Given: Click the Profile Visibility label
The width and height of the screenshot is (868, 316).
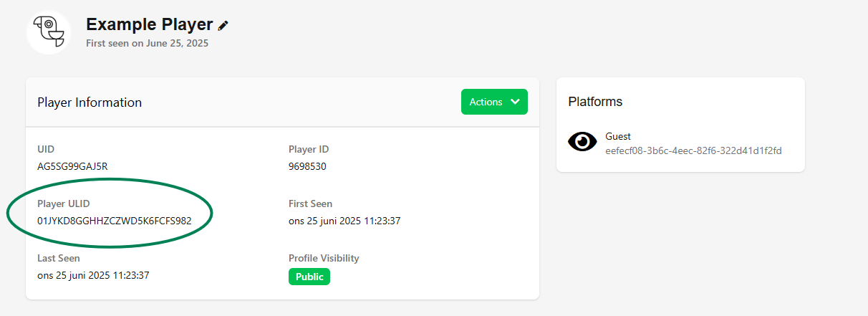Looking at the screenshot, I should [324, 258].
